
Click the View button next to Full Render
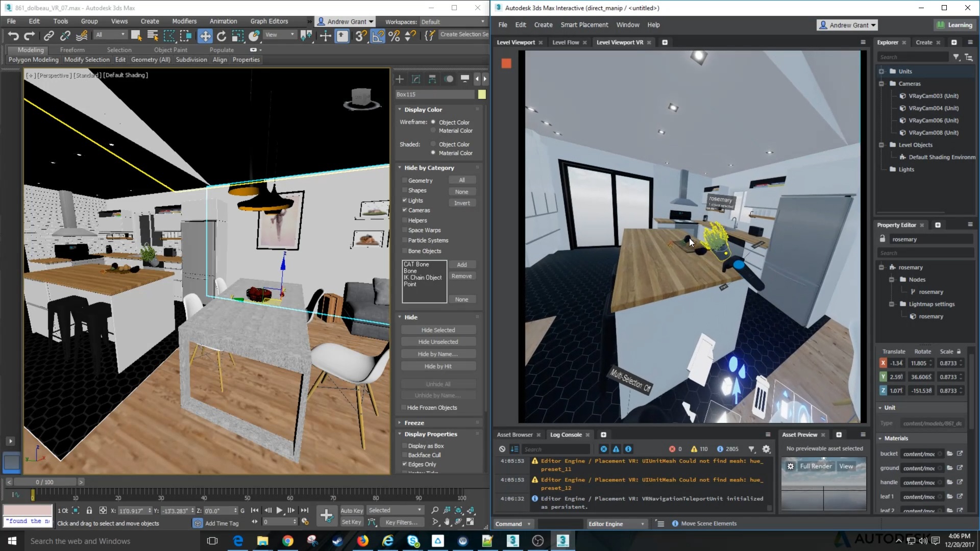pyautogui.click(x=847, y=466)
